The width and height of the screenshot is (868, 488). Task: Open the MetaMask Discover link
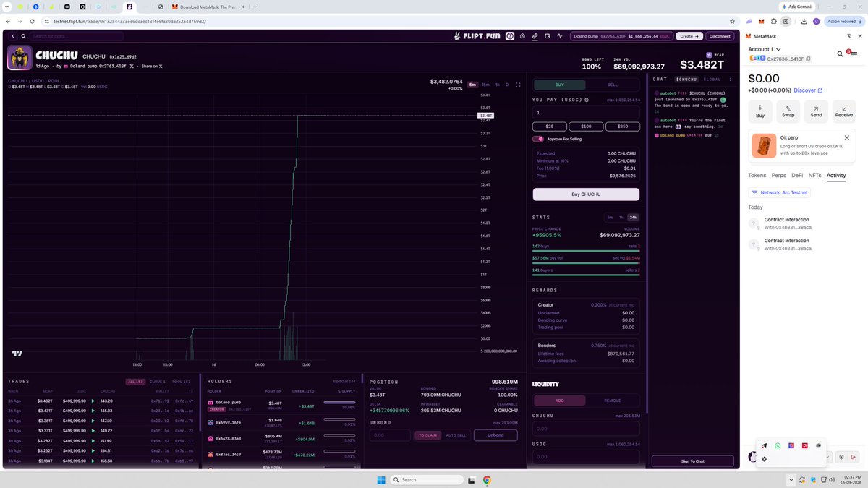[x=808, y=90]
